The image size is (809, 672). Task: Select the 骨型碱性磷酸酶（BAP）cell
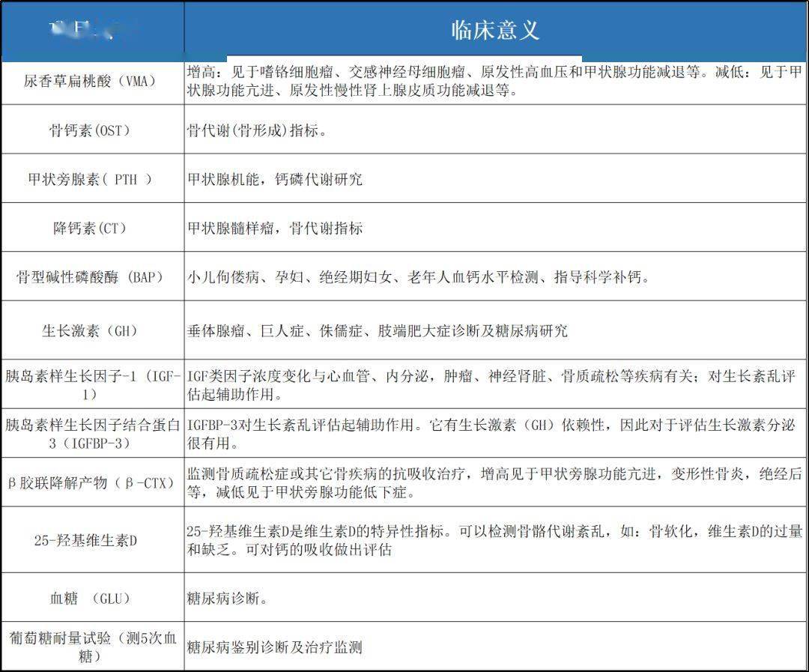click(x=93, y=276)
